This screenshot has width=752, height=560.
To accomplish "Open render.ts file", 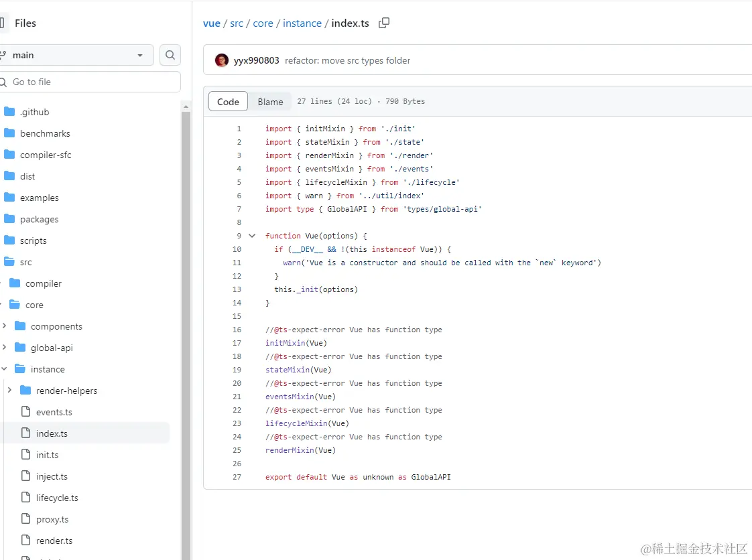I will coord(54,541).
